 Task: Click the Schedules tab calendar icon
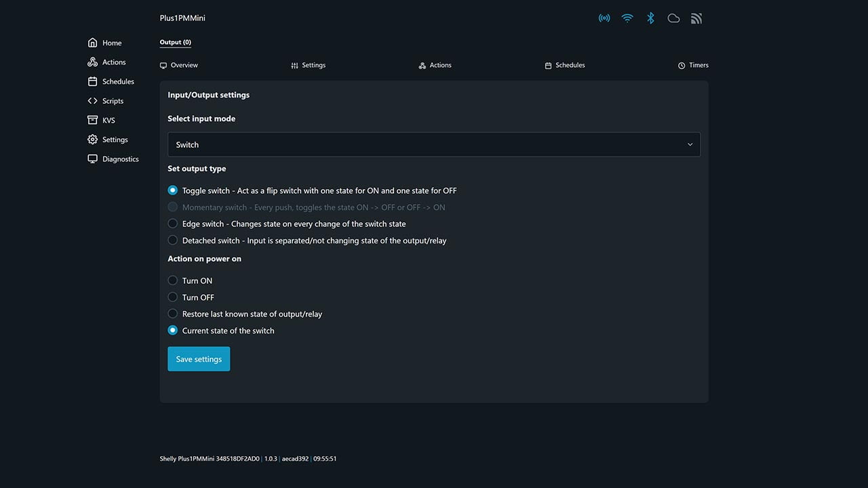coord(549,66)
